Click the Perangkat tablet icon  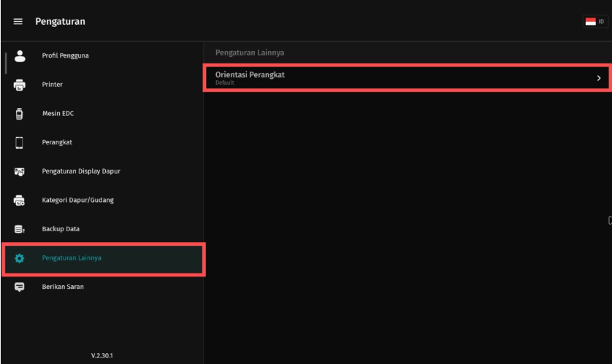[x=20, y=142]
